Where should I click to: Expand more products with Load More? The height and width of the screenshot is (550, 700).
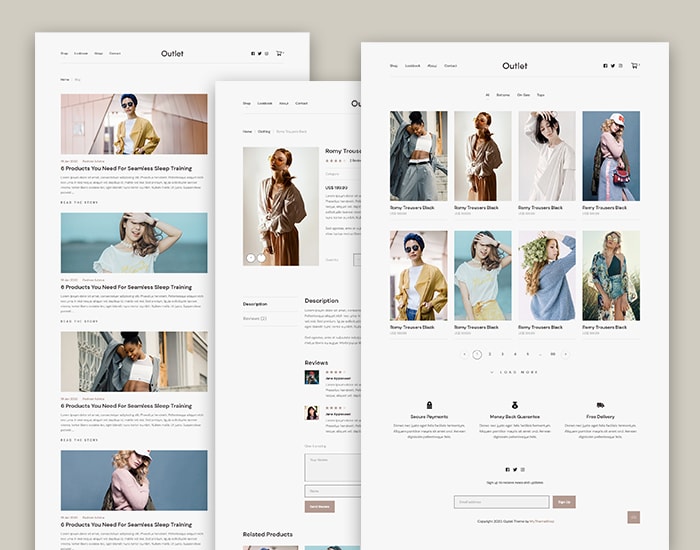click(515, 372)
